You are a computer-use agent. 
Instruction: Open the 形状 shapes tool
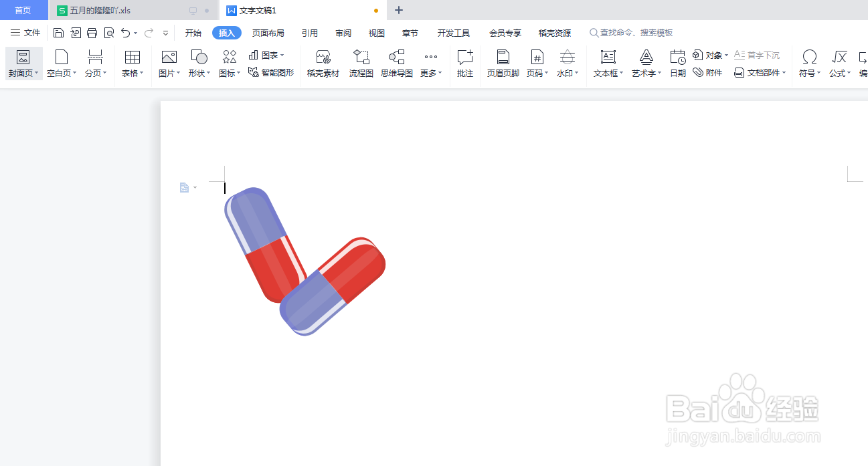(x=198, y=63)
